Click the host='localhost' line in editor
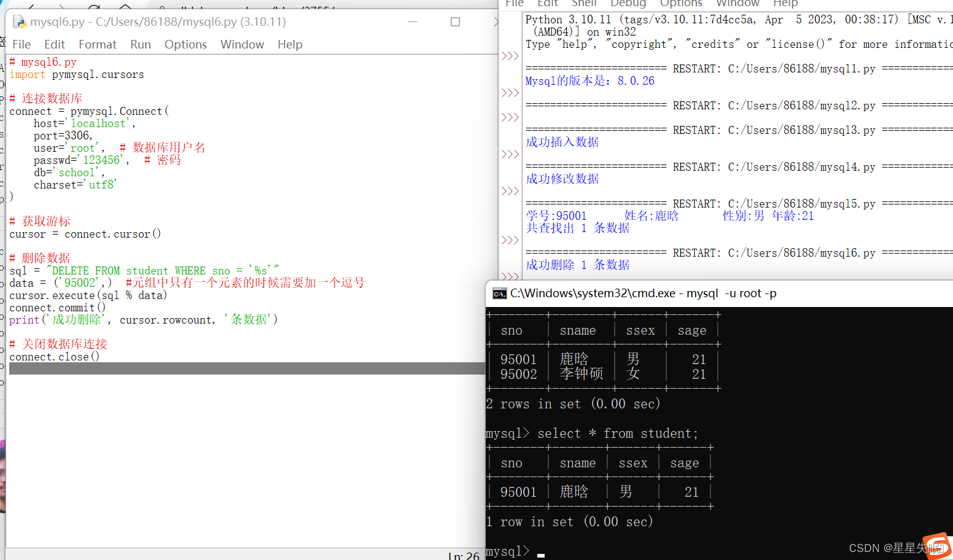The width and height of the screenshot is (953, 560). tap(85, 123)
